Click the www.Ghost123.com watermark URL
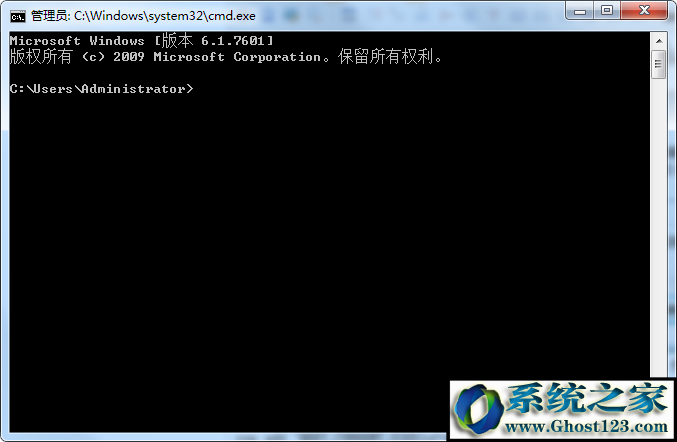This screenshot has height=442, width=677. (x=586, y=427)
